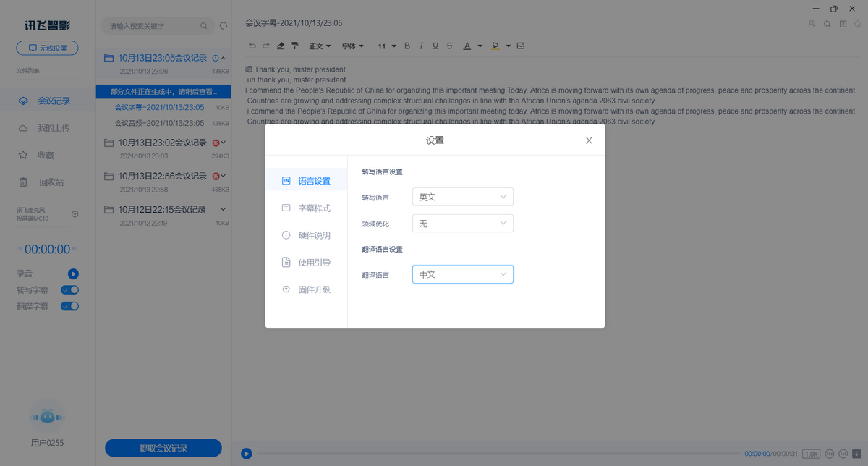Click the refresh icon beside search box
Screen dimensions: 868x466
tap(224, 26)
